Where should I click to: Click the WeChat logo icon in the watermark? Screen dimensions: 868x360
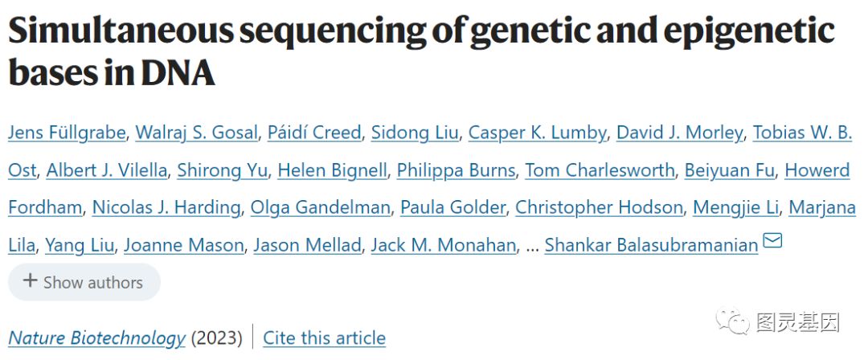pos(735,322)
